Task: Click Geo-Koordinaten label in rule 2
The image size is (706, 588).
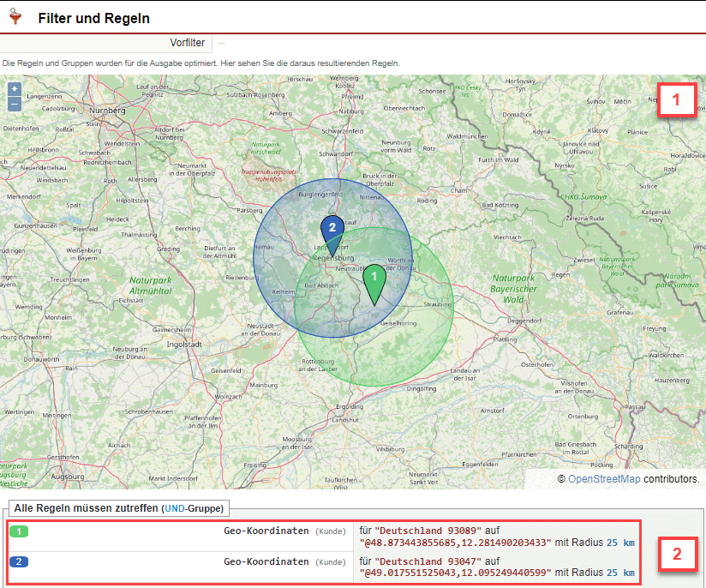Action: point(266,562)
